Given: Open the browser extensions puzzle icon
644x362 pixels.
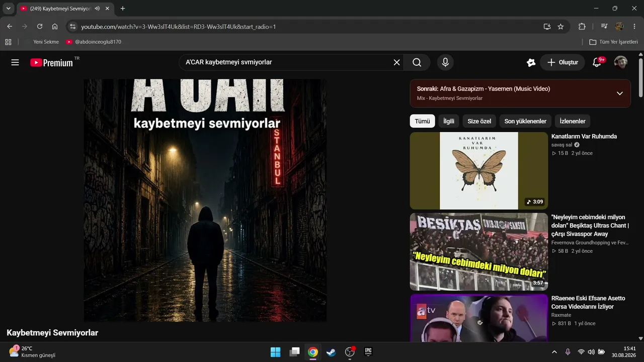Looking at the screenshot, I should (x=582, y=27).
